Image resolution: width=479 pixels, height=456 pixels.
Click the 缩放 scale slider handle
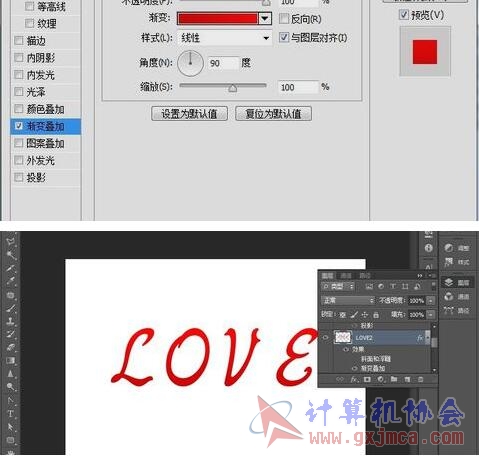[x=233, y=88]
